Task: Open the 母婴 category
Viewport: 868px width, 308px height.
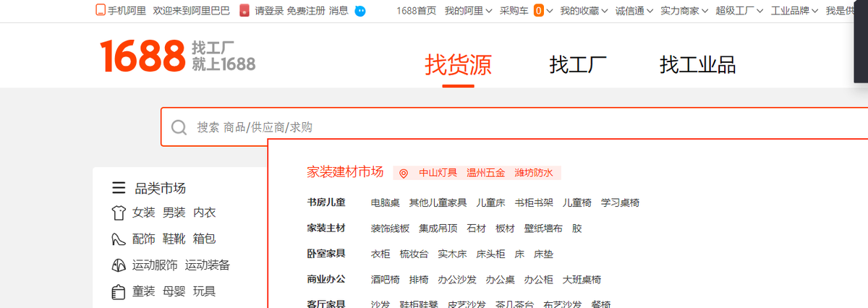Action: (174, 292)
